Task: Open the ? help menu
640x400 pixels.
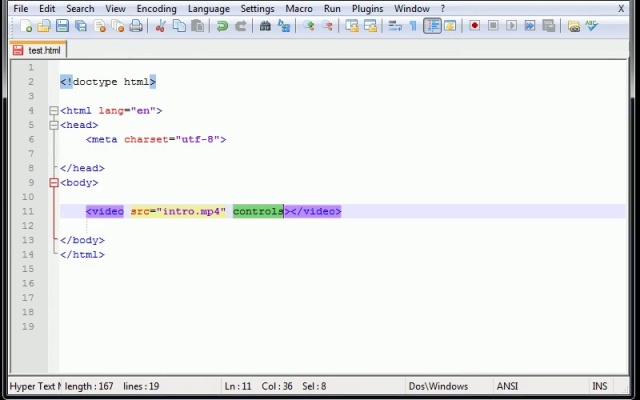Action: click(x=443, y=9)
